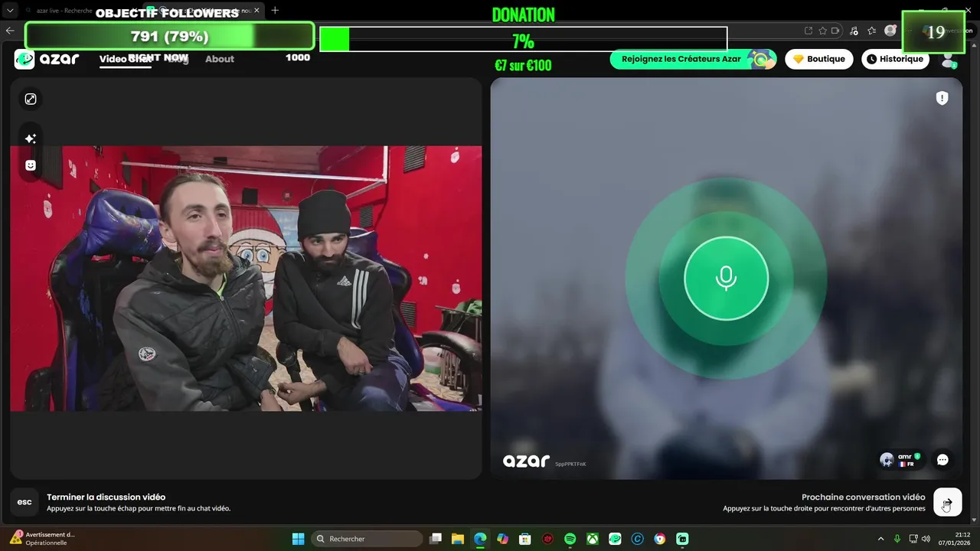Open the chat message bubble
The width and height of the screenshot is (980, 551).
942,460
